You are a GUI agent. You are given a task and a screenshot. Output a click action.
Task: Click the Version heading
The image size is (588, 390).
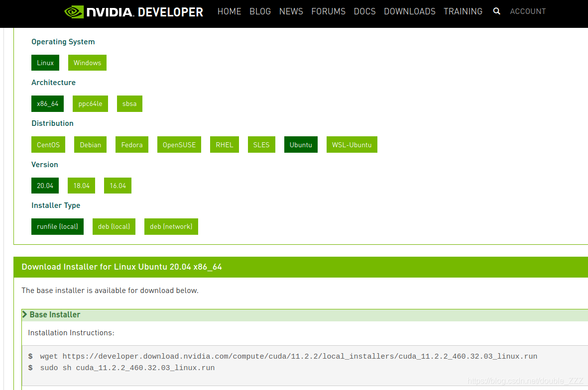45,165
